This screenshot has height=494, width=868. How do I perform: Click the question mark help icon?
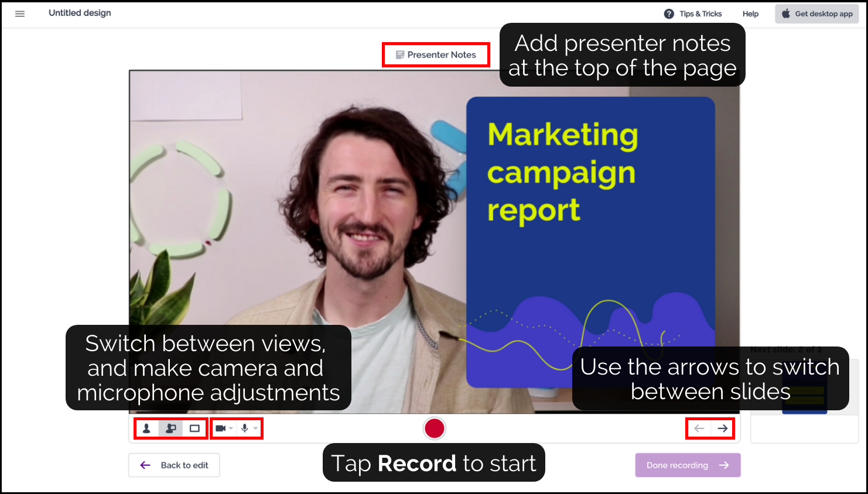[669, 14]
